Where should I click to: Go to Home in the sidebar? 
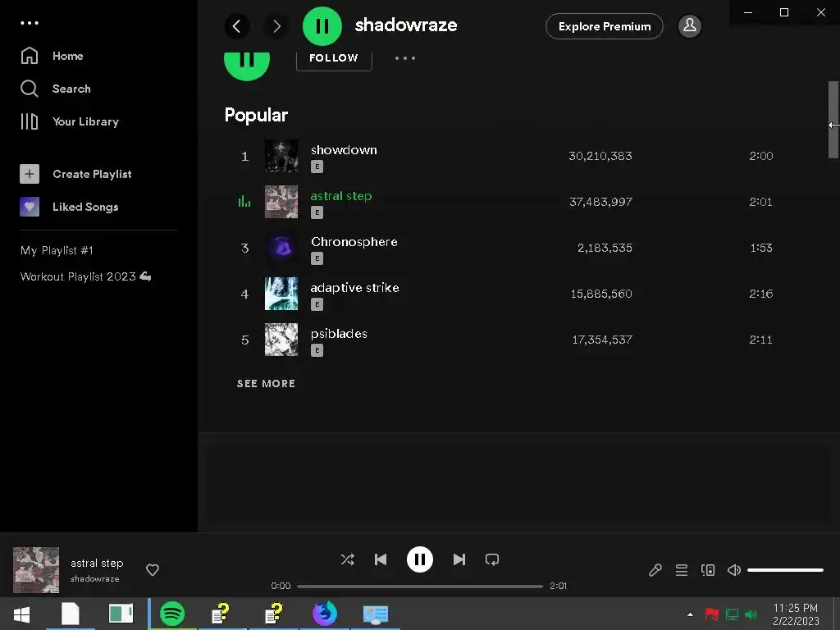pyautogui.click(x=52, y=56)
